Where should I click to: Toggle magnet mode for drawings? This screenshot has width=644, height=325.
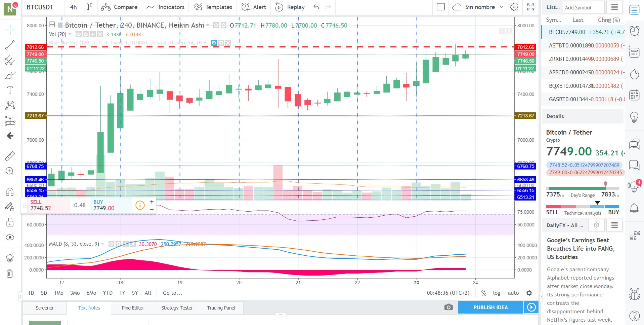click(x=10, y=192)
